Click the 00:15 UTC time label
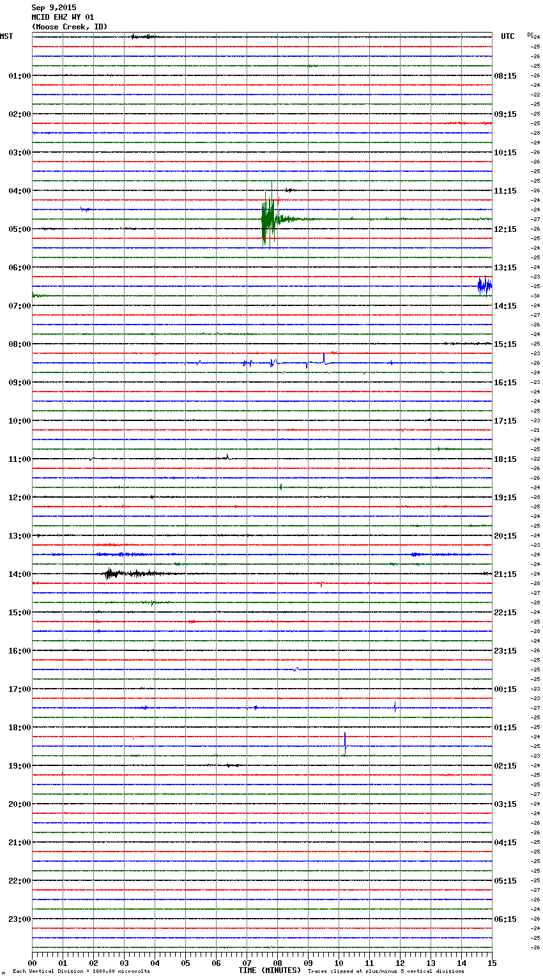 click(x=505, y=689)
